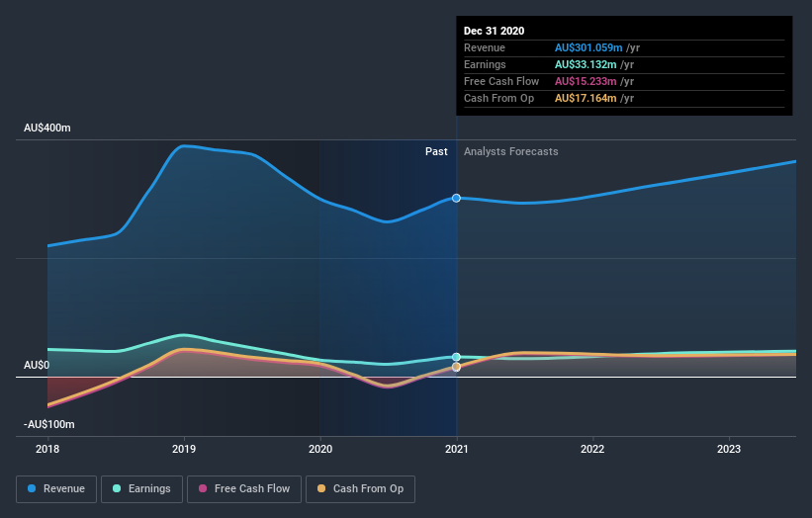Select the 2021 x-axis label
812x518 pixels.
point(456,449)
